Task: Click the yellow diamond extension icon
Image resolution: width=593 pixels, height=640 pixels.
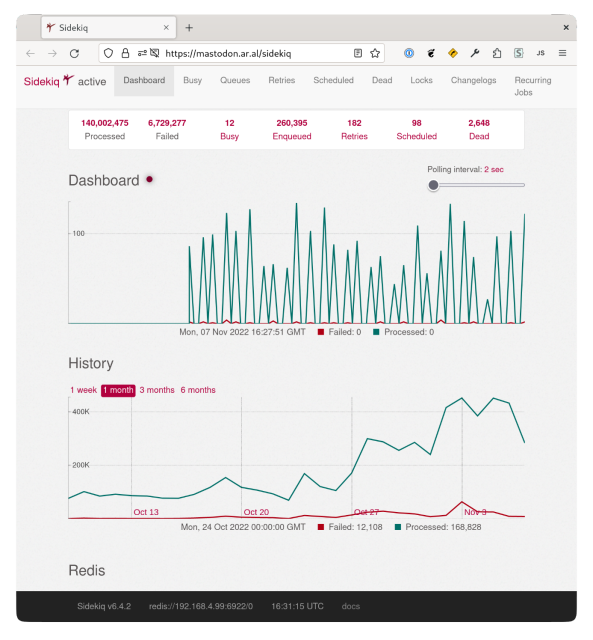Action: (x=453, y=53)
